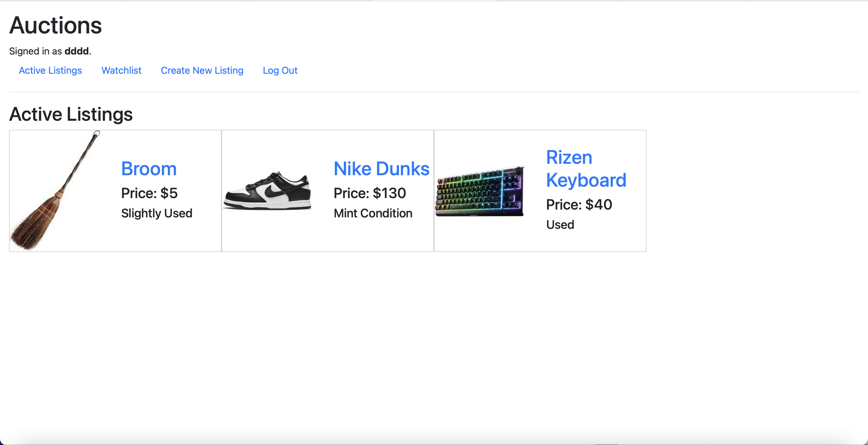Screen dimensions: 868x445
Task: Click the Price: $130 text
Action: 370,193
